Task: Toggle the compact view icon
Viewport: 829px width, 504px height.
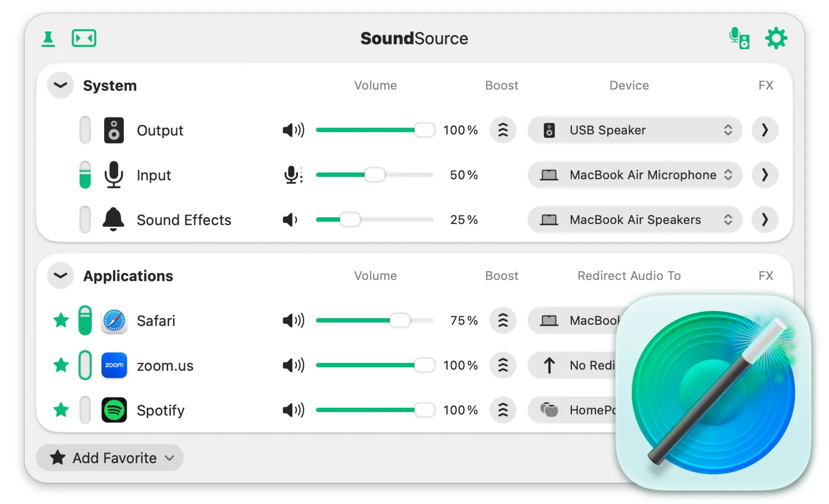Action: click(x=84, y=38)
